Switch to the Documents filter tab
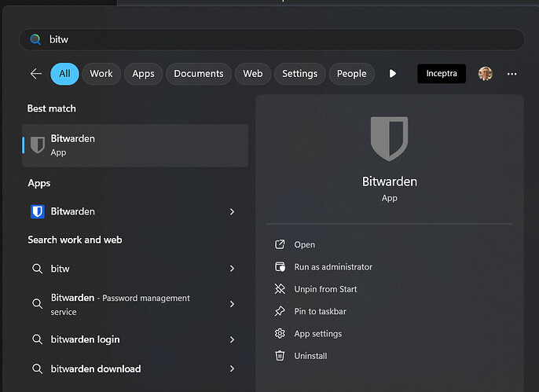Screen dimensions: 539x392 coord(199,74)
